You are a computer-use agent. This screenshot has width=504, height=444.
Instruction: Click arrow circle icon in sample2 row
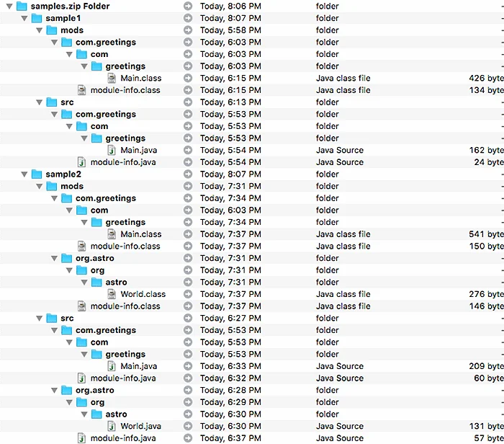(x=188, y=174)
